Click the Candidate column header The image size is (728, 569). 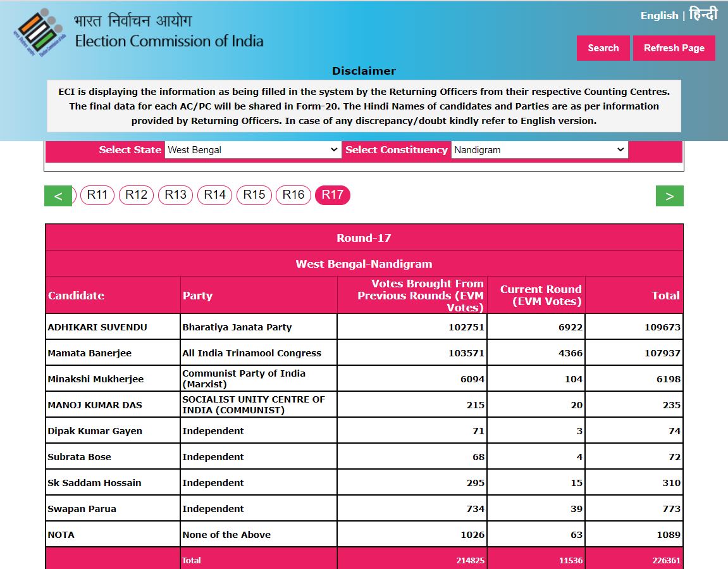coord(76,296)
